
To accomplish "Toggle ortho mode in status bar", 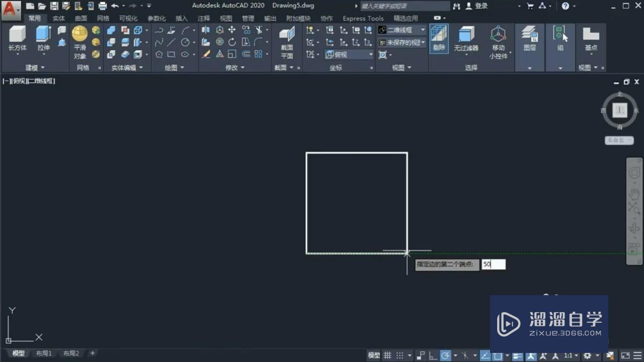I will pos(433,355).
